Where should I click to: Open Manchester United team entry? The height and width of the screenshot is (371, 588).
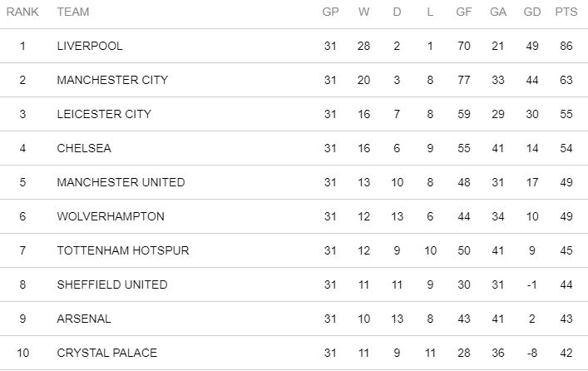point(121,182)
